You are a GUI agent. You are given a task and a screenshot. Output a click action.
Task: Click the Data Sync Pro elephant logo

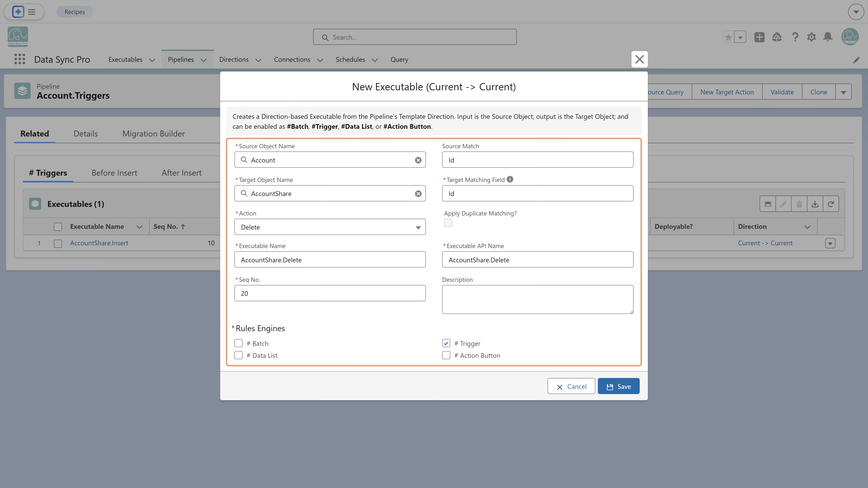pos(18,36)
